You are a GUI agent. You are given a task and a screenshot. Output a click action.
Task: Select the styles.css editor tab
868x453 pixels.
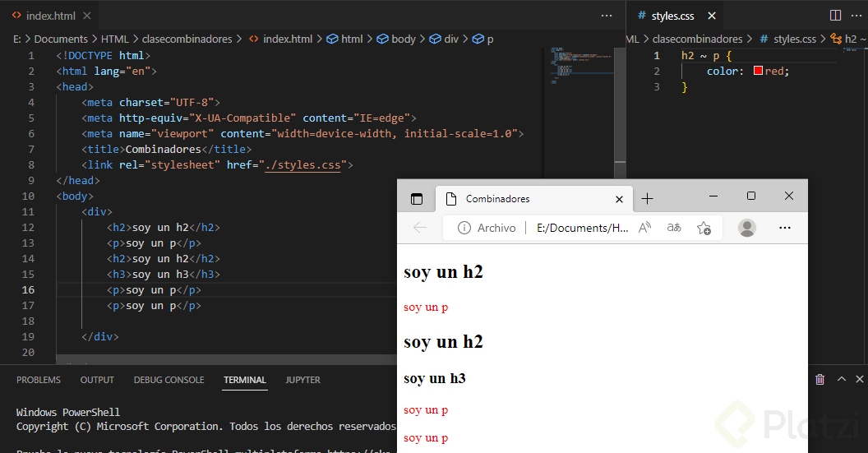pyautogui.click(x=672, y=16)
